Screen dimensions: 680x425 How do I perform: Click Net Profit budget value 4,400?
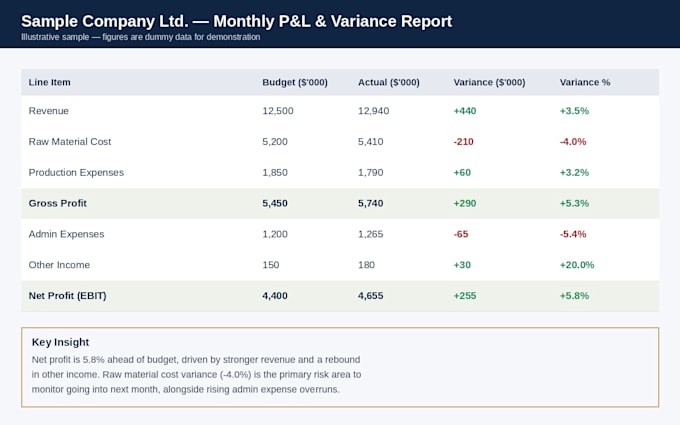pos(275,296)
